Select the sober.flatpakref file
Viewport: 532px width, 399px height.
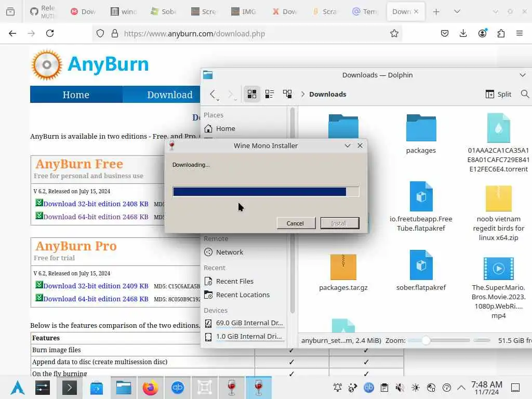pyautogui.click(x=421, y=270)
